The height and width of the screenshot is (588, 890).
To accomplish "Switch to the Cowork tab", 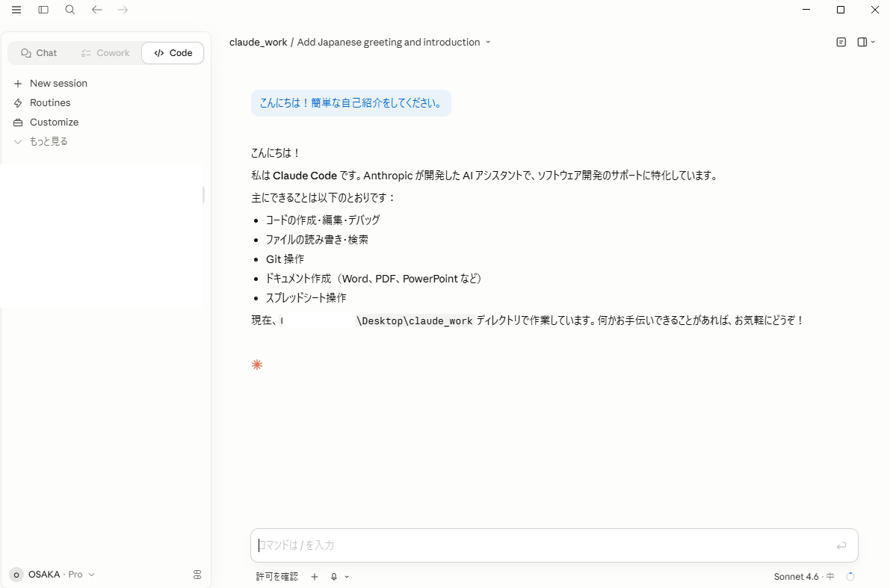I will pos(105,53).
